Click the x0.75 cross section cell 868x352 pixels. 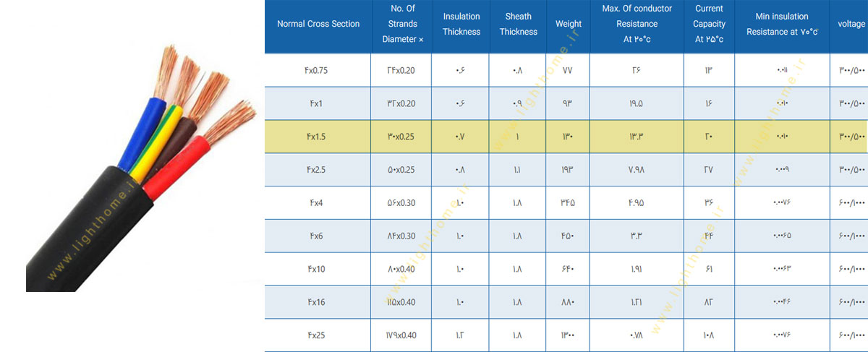[x=317, y=70]
